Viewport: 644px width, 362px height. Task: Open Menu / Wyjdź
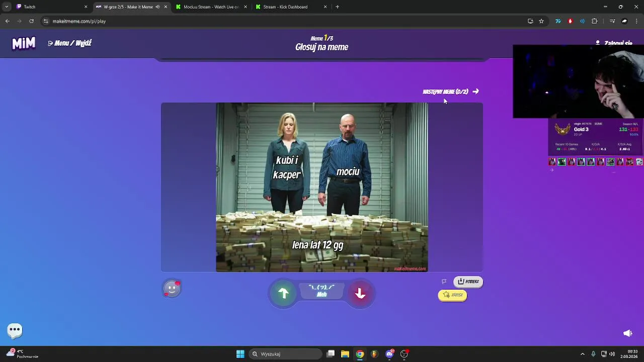click(70, 43)
